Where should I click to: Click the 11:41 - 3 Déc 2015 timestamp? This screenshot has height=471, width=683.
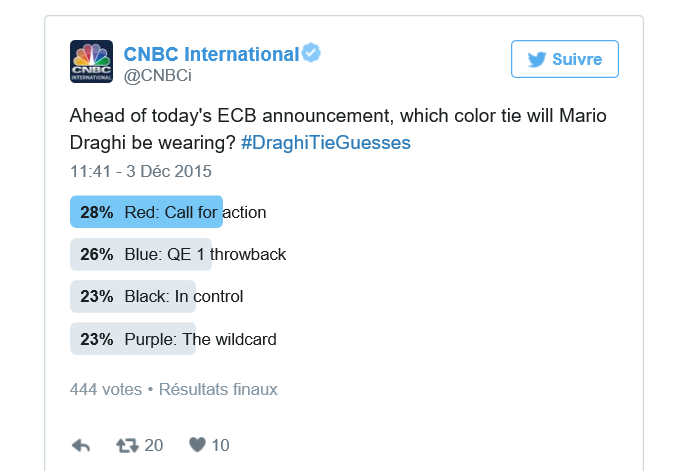click(141, 171)
